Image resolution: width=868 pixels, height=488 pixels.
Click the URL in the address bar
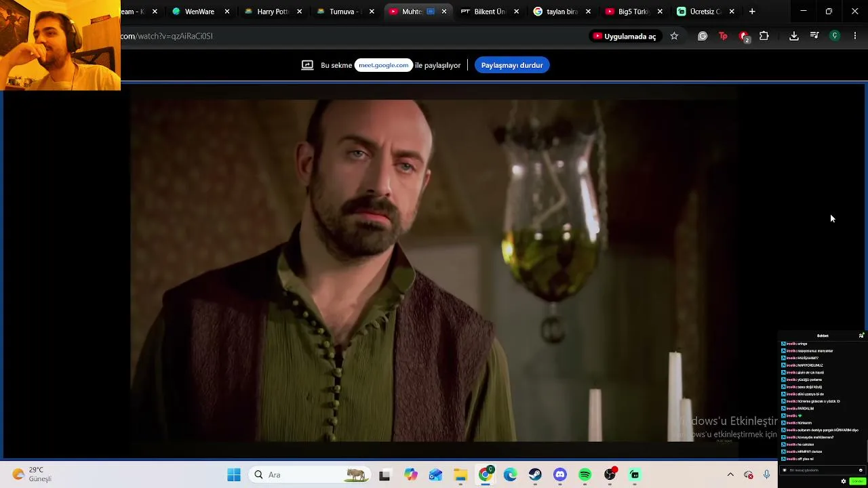coord(167,36)
